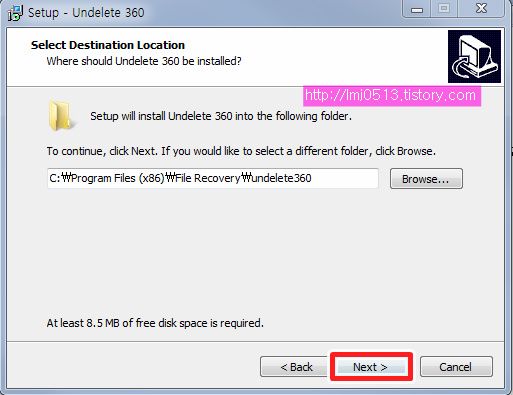This screenshot has height=395, width=513.
Task: Click the computer install graphic in the header
Action: [474, 56]
